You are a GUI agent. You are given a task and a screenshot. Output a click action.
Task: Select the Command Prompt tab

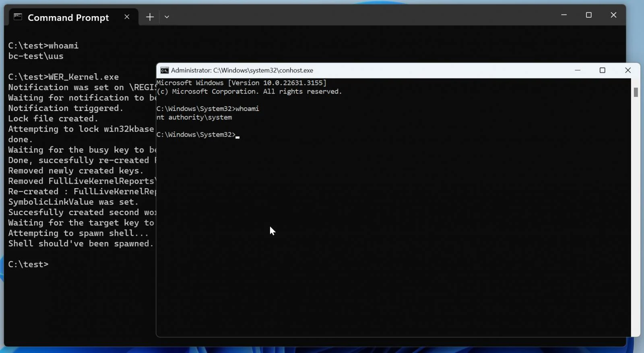coord(74,17)
